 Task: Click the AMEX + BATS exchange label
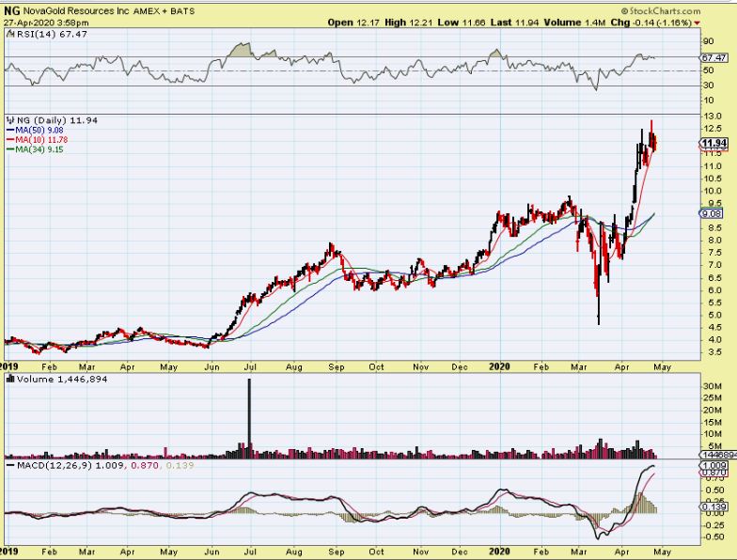tap(164, 11)
